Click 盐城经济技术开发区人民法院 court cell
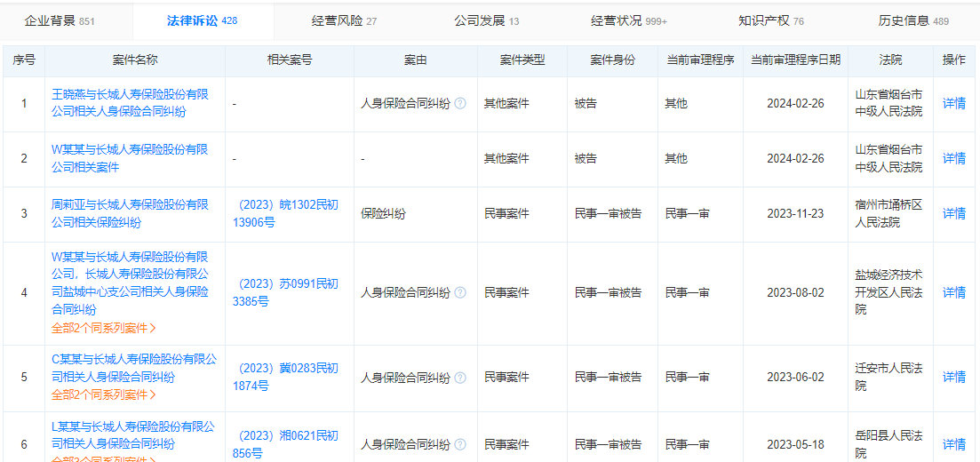The width and height of the screenshot is (980, 462). tap(888, 292)
